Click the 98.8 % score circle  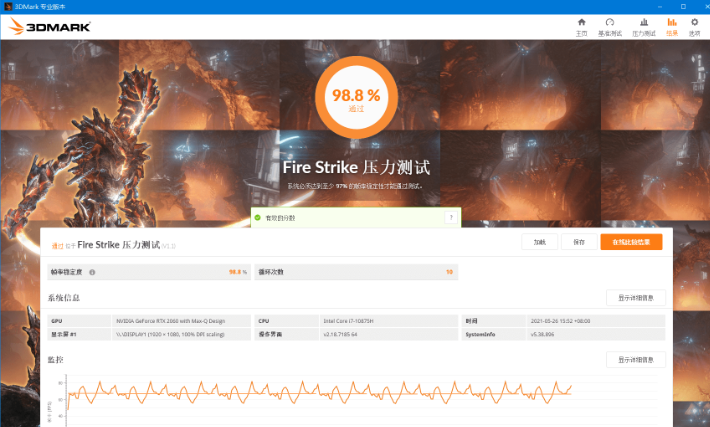356,97
